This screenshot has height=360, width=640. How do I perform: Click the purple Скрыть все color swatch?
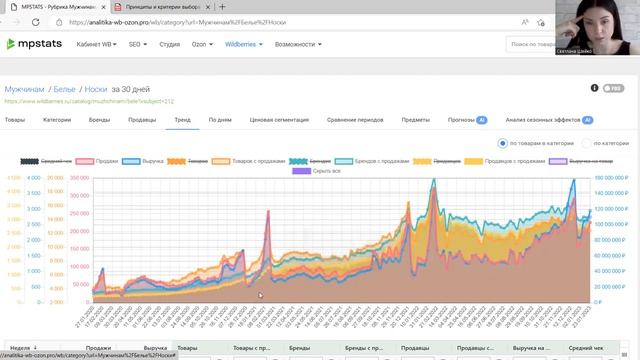302,171
